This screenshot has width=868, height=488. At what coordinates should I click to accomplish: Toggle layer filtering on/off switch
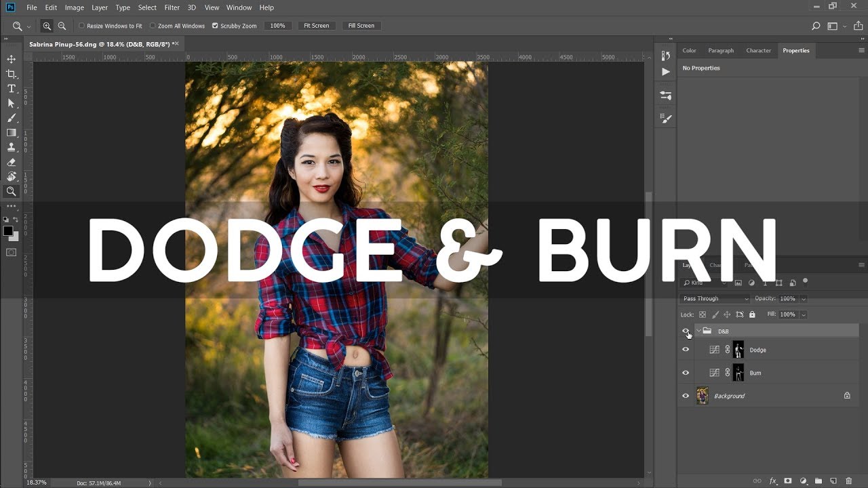(805, 281)
